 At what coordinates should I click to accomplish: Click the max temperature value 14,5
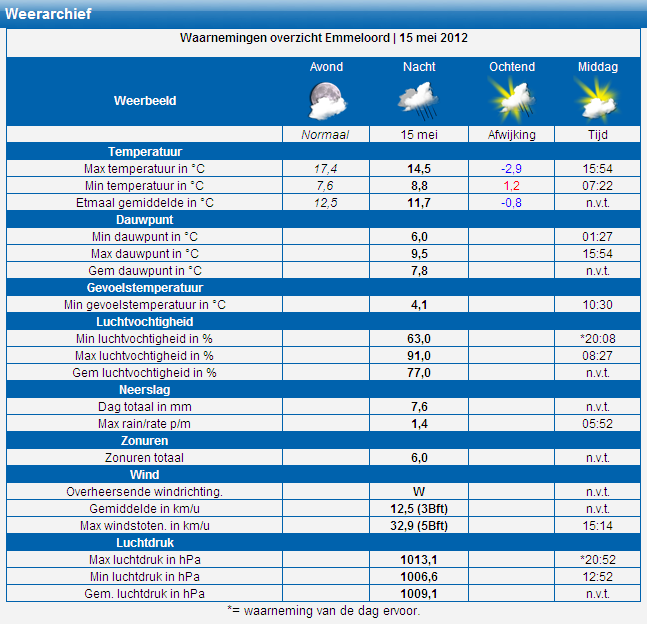[419, 169]
